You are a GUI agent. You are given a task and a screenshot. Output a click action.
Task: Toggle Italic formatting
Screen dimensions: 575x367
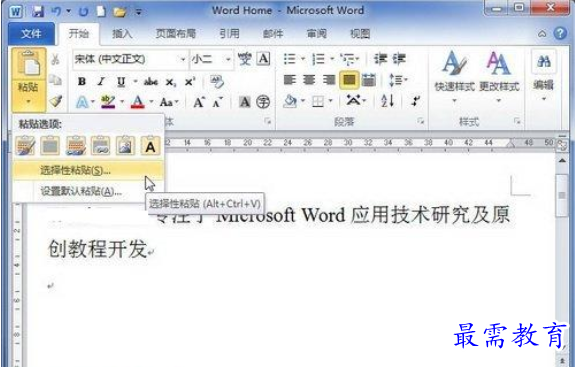click(x=101, y=81)
